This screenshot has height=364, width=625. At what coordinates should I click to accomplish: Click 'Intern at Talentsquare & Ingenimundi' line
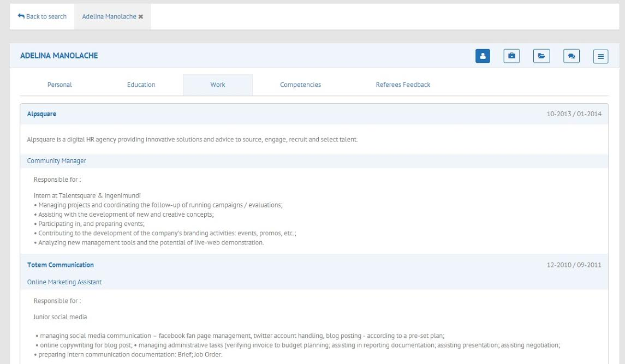tap(87, 196)
